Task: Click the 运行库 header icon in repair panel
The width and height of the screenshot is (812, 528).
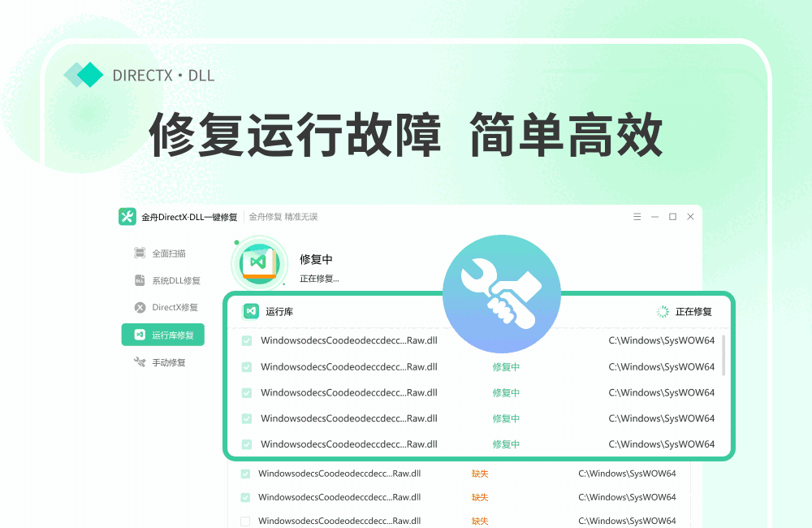Action: coord(248,310)
